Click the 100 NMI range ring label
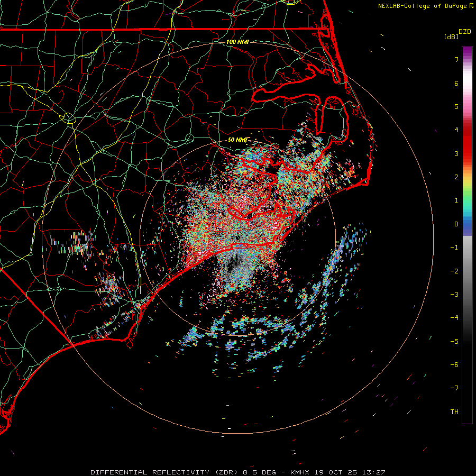Image resolution: width=476 pixels, height=476 pixels. click(x=237, y=42)
